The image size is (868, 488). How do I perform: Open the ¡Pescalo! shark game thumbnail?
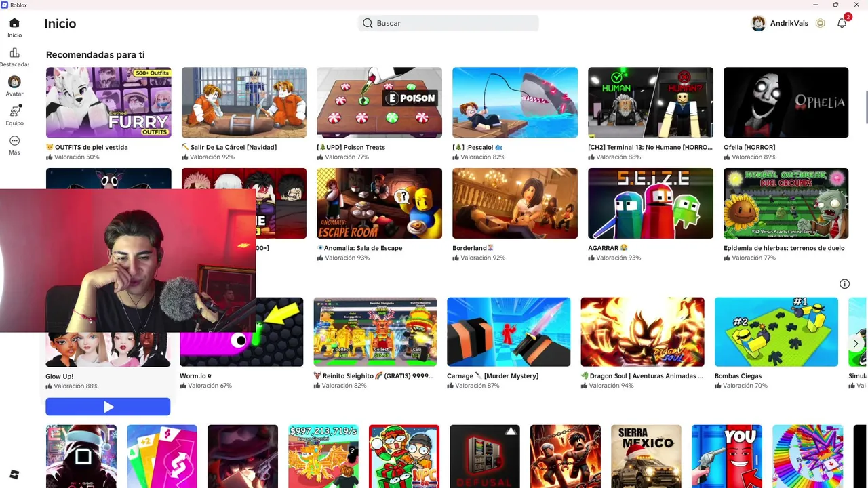tap(515, 102)
